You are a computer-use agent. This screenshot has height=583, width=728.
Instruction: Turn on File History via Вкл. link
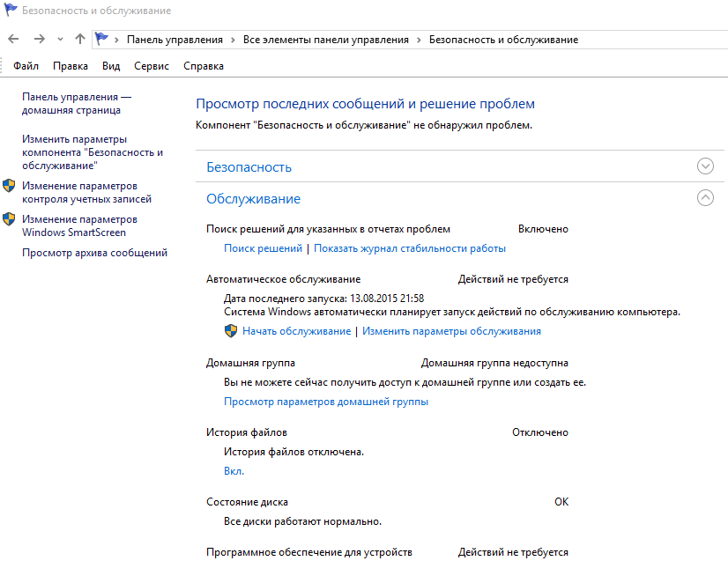click(x=234, y=471)
